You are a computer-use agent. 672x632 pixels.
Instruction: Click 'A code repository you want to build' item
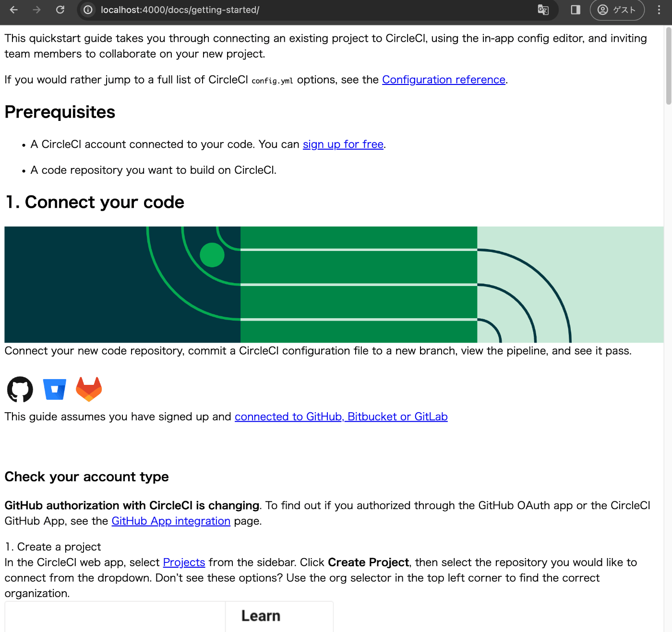[154, 170]
